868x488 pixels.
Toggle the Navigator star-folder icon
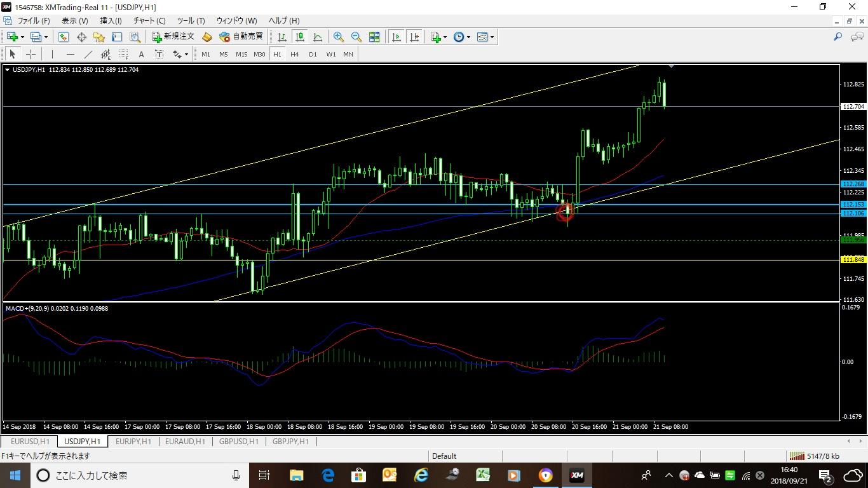click(99, 37)
